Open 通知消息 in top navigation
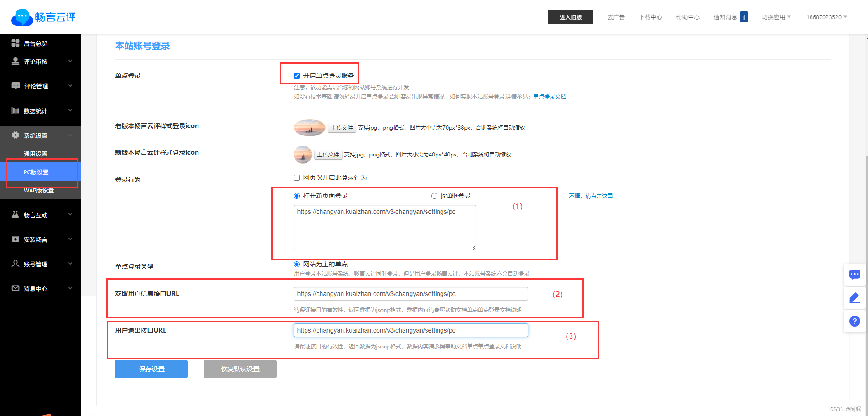The height and width of the screenshot is (416, 868). 725,17
